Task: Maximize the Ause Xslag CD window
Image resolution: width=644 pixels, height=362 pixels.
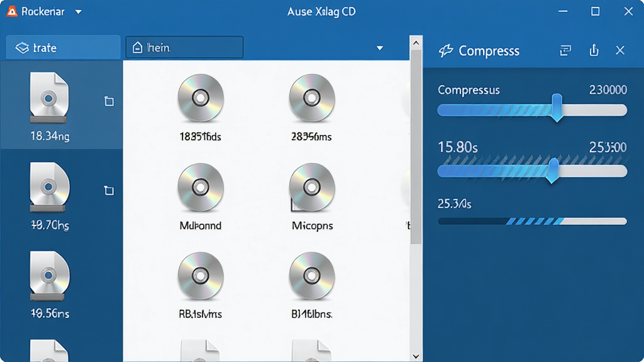Action: 596,11
